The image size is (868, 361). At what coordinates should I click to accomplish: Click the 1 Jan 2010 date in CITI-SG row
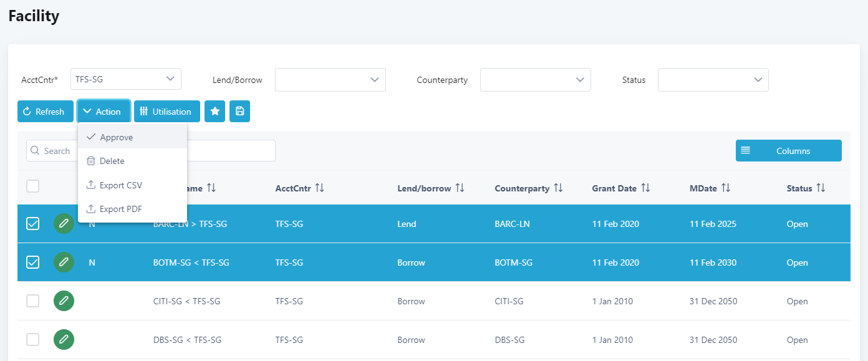[612, 301]
